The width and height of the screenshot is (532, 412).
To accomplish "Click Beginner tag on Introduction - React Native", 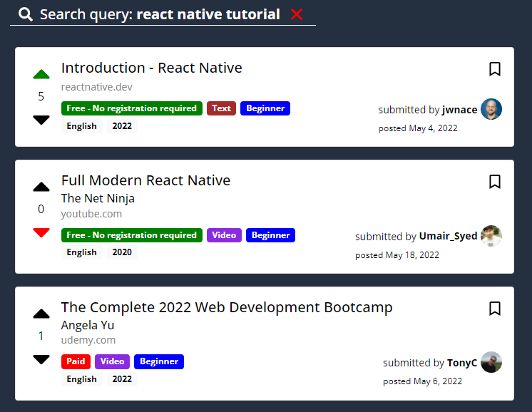I will coord(265,108).
